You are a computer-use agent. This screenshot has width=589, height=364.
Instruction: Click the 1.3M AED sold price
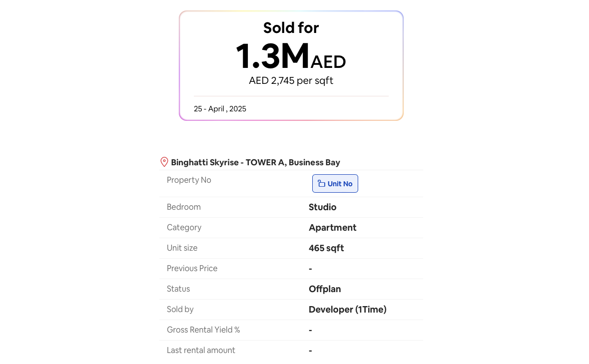point(291,56)
